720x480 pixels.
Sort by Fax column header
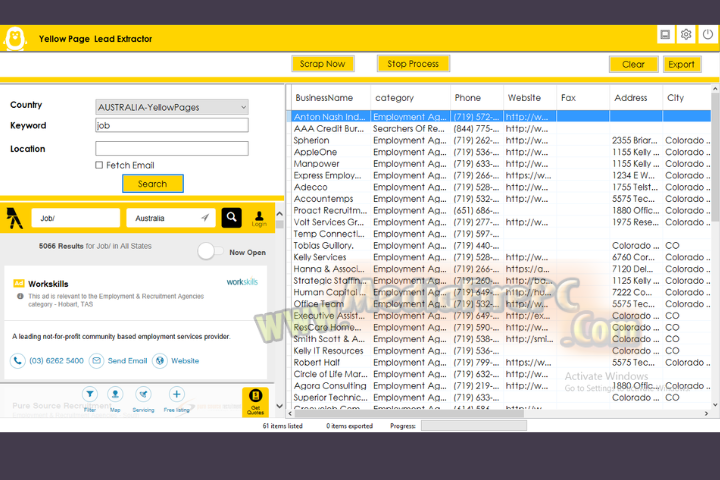[x=583, y=97]
